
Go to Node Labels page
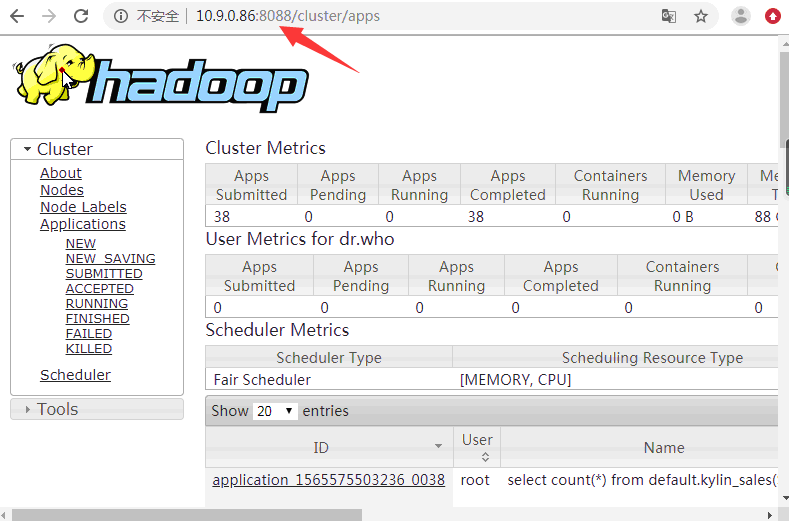click(83, 207)
